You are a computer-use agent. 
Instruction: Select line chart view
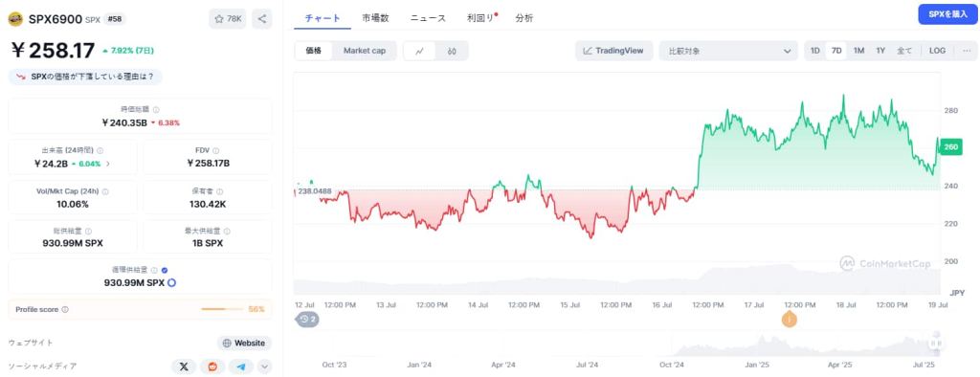420,51
